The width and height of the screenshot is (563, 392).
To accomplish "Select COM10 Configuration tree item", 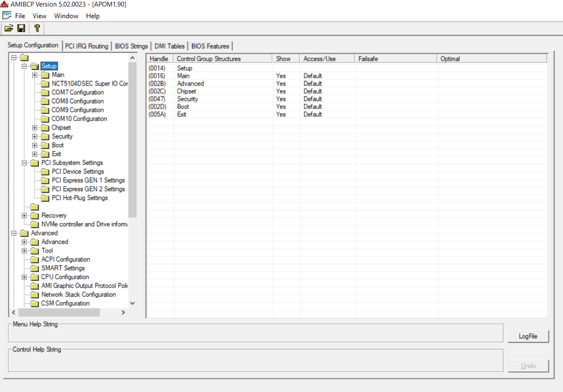I will click(x=79, y=119).
